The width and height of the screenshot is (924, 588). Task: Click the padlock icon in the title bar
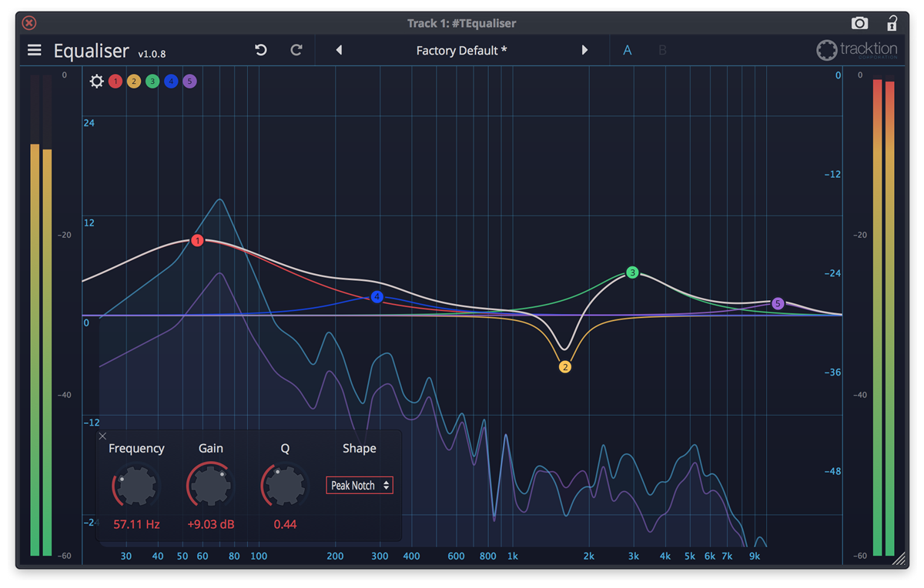pyautogui.click(x=891, y=23)
